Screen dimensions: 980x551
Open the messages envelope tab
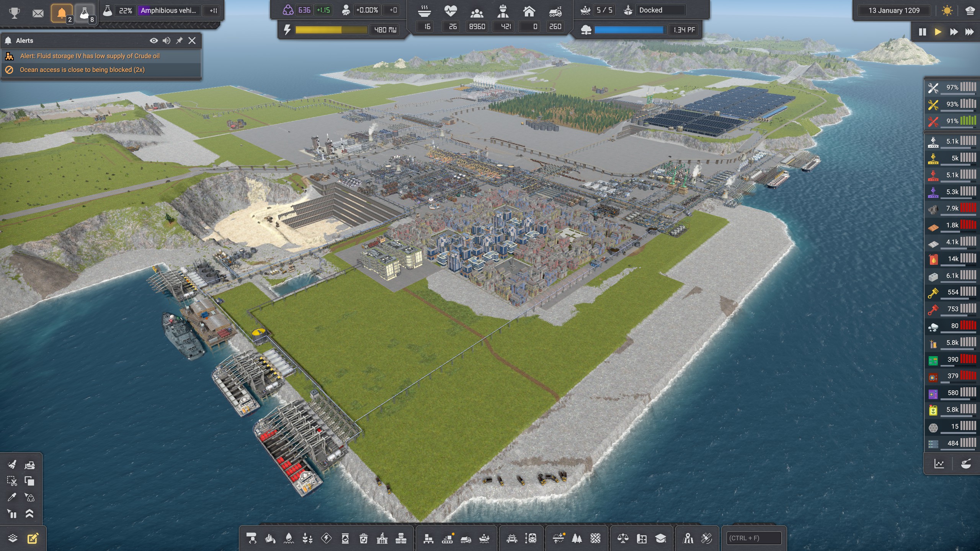click(x=38, y=13)
